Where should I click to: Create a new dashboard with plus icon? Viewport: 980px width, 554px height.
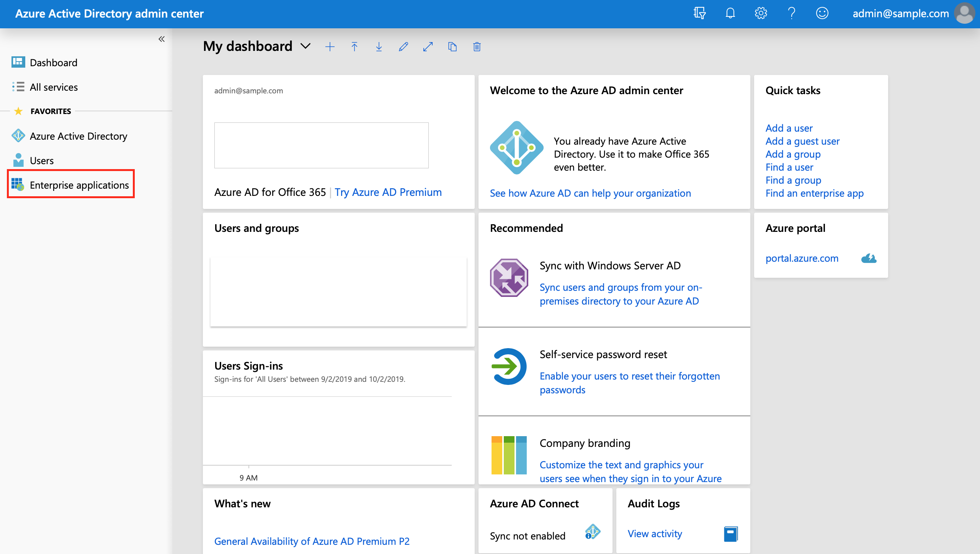click(330, 47)
